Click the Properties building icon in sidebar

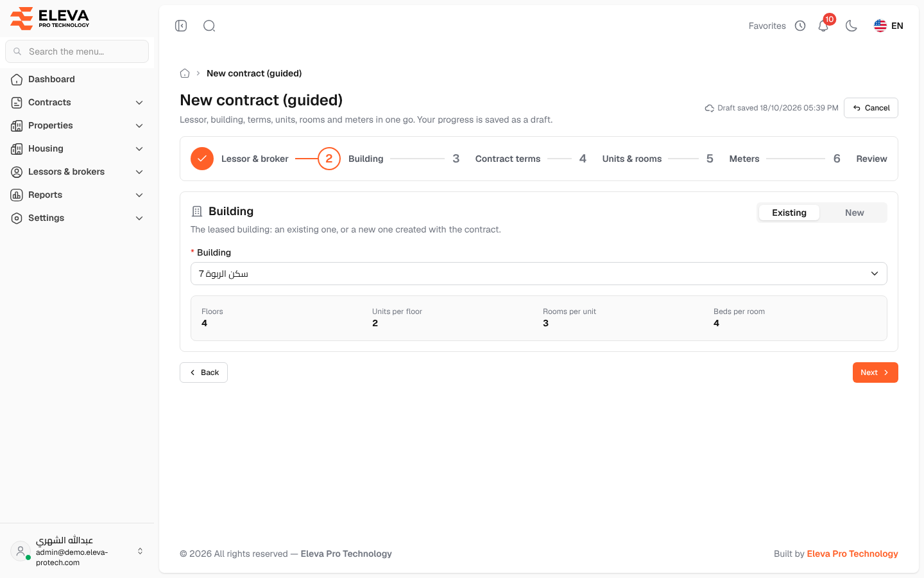point(17,126)
